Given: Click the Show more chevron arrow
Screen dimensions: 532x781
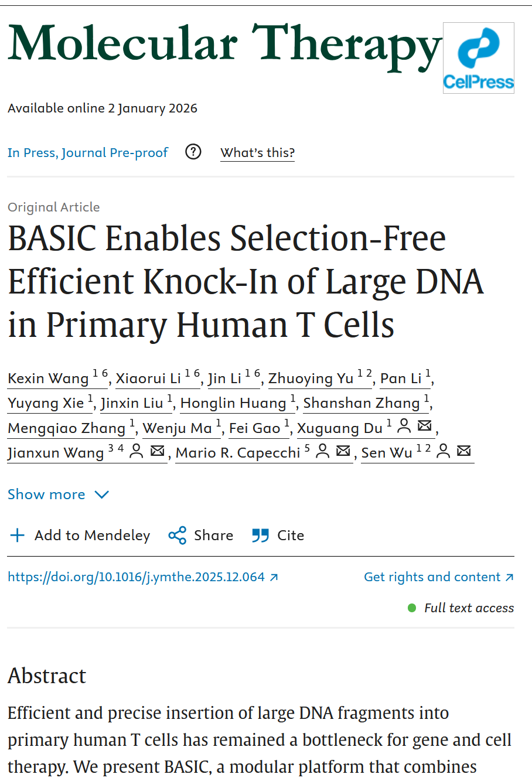Looking at the screenshot, I should 102,494.
